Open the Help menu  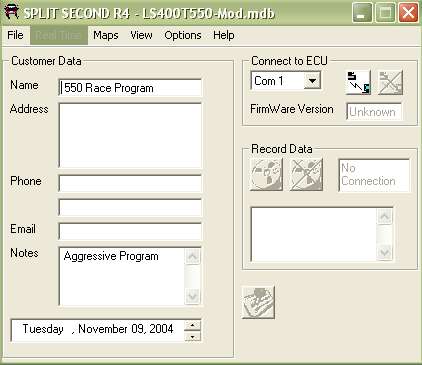(224, 35)
